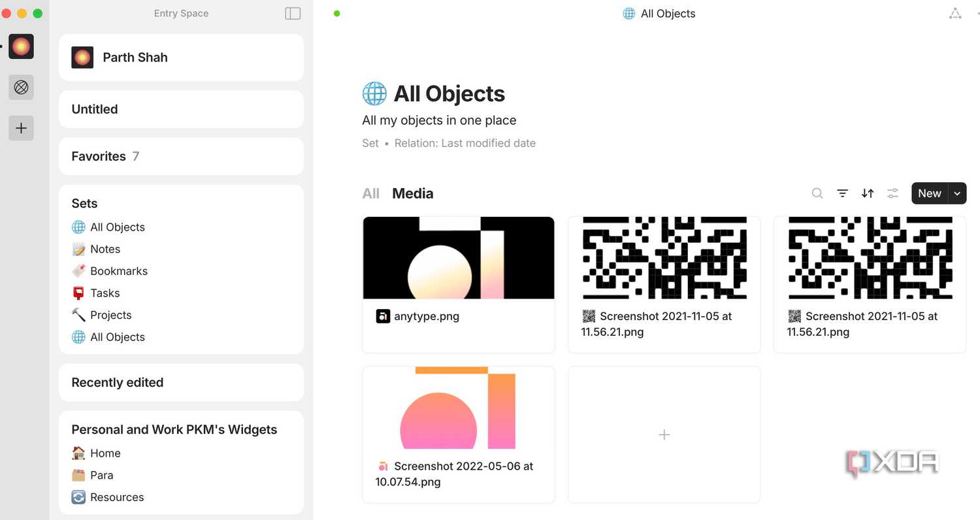Open the second space globe icon in left rail

(x=21, y=87)
